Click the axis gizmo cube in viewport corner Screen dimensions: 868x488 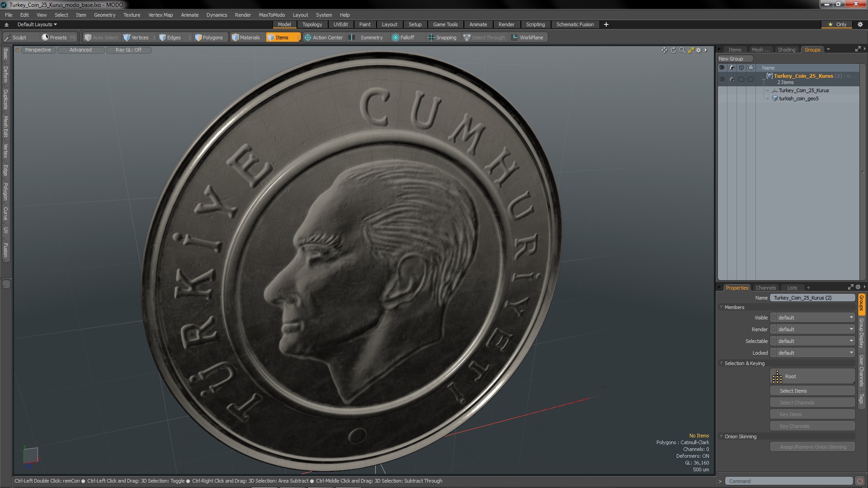tap(30, 455)
